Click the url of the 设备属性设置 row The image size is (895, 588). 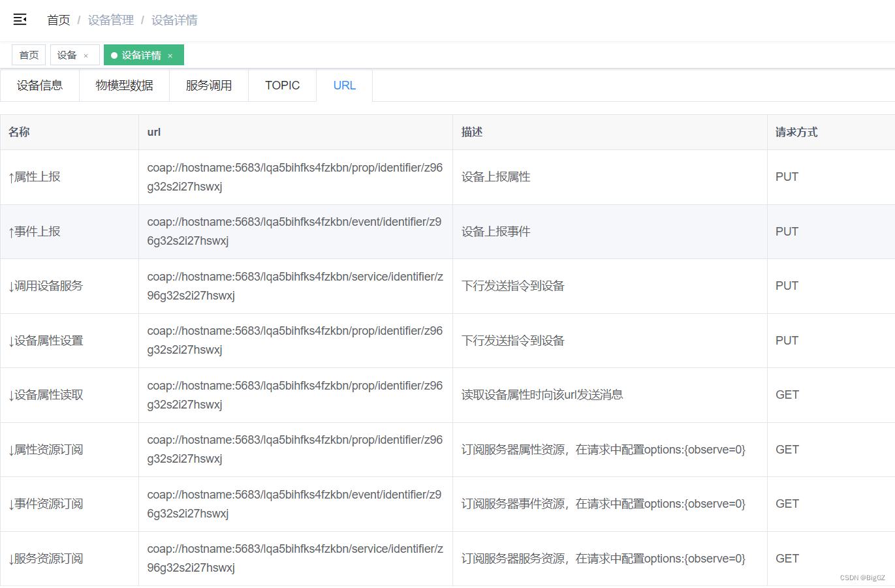pyautogui.click(x=295, y=341)
